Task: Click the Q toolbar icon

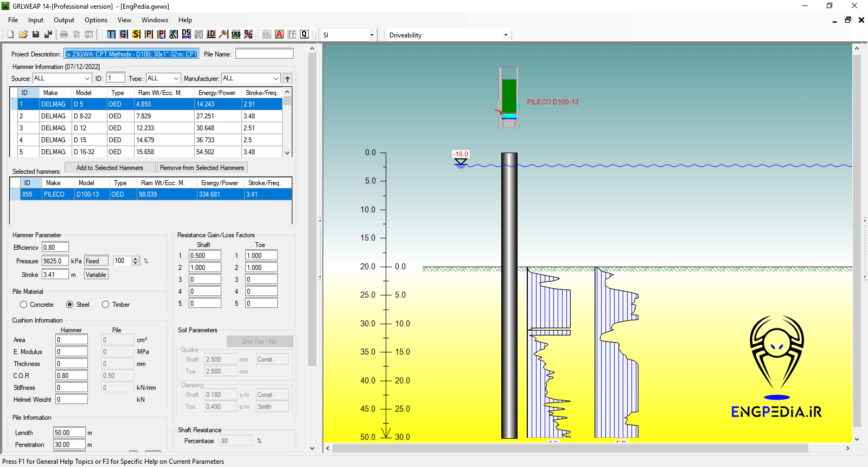Action: pos(304,34)
